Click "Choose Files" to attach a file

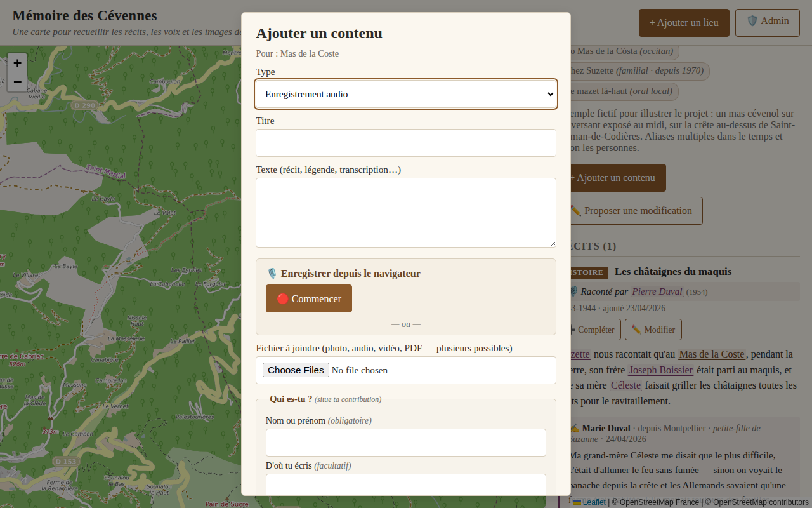(296, 370)
